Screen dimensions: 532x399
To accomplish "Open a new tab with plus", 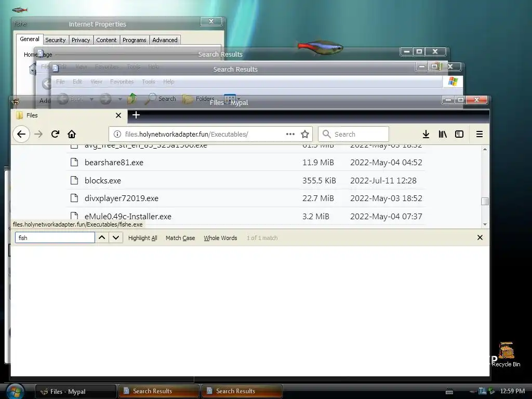I will point(136,115).
